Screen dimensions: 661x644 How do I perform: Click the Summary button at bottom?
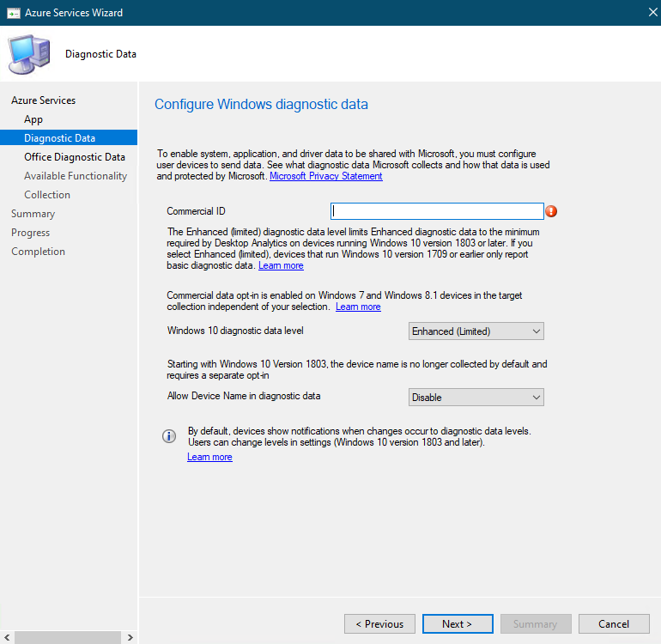[536, 623]
